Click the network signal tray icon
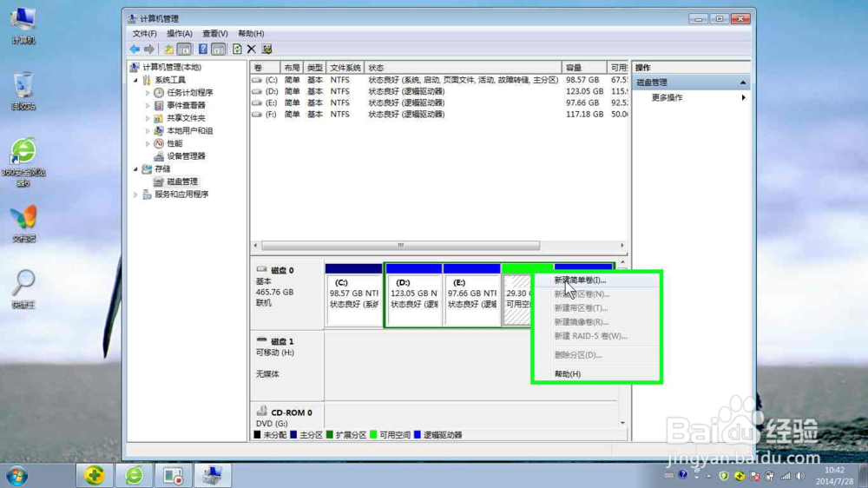The image size is (868, 488). [785, 476]
